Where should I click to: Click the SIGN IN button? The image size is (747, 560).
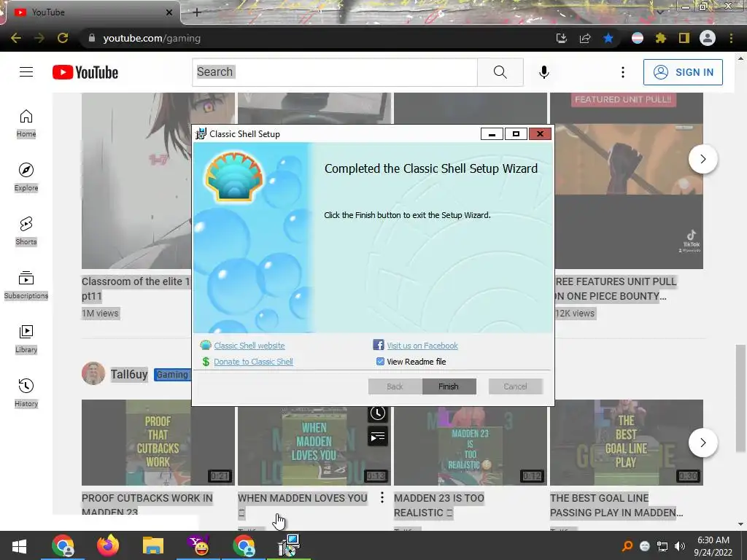coord(683,72)
